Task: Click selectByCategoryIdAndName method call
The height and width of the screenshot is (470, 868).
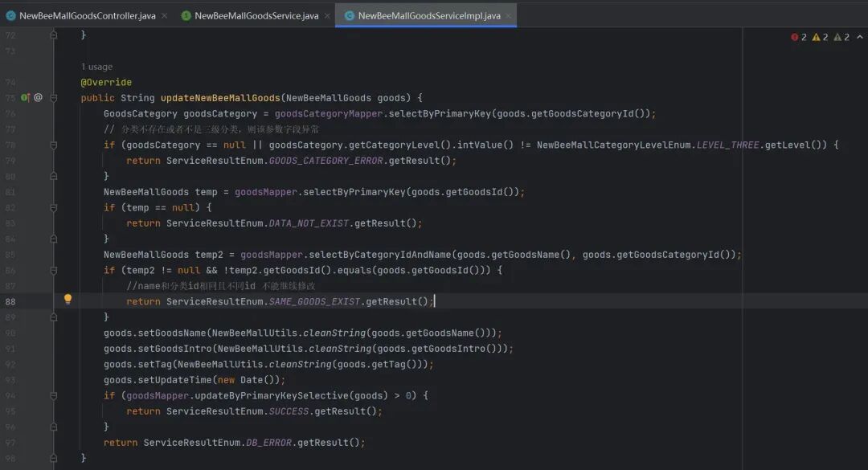Action: [379, 255]
